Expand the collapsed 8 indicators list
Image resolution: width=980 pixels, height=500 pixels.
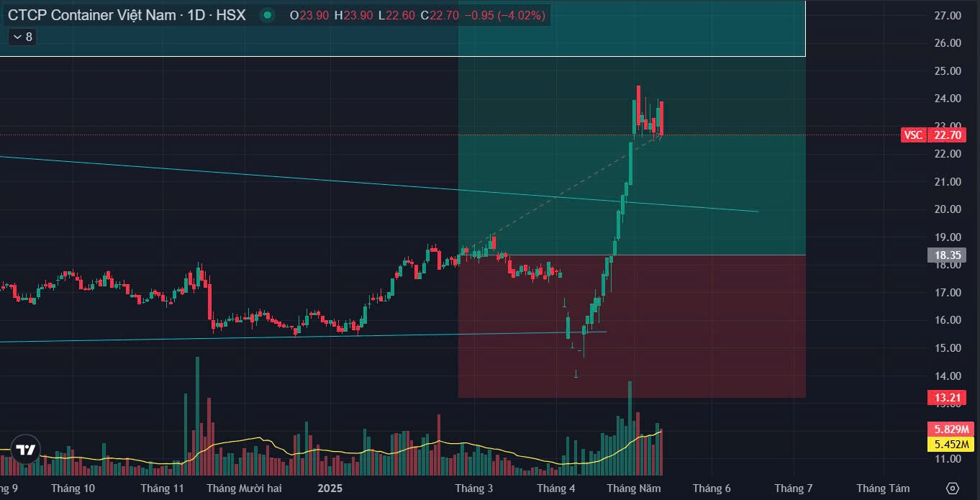coord(22,37)
